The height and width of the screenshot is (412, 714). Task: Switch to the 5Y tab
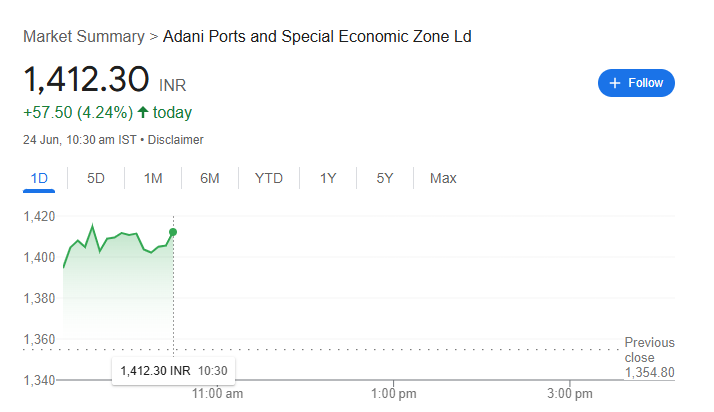(x=385, y=178)
